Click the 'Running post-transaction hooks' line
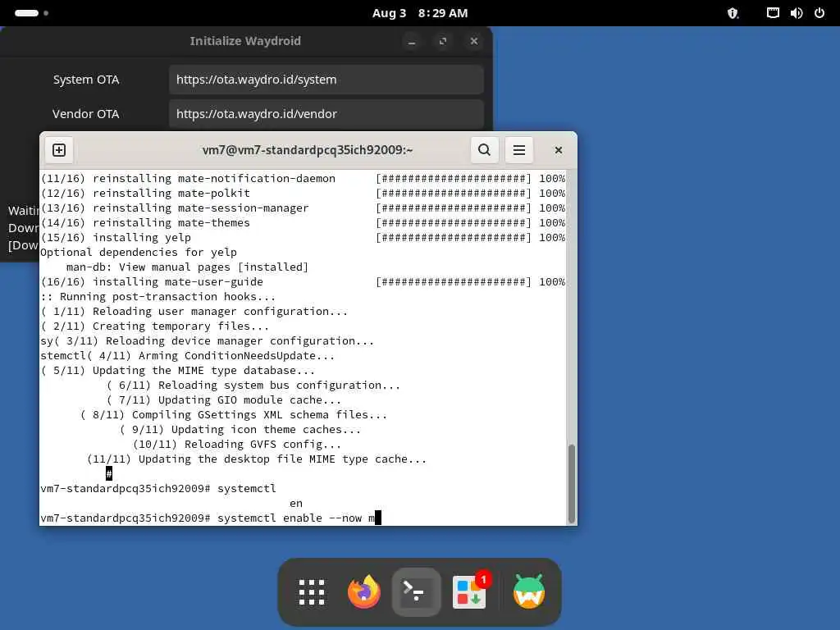The width and height of the screenshot is (840, 630). point(158,296)
